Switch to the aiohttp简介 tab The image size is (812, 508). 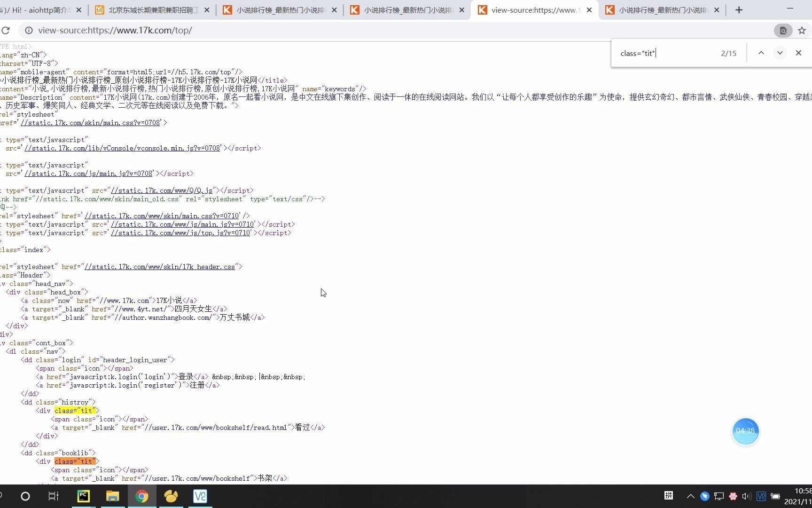tap(37, 10)
